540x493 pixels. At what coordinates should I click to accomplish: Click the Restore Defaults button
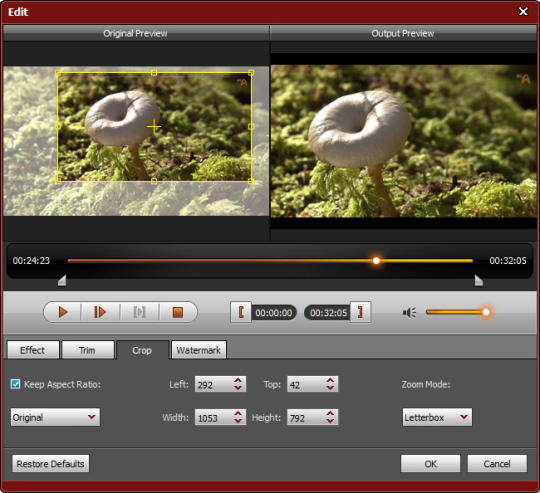click(x=51, y=464)
